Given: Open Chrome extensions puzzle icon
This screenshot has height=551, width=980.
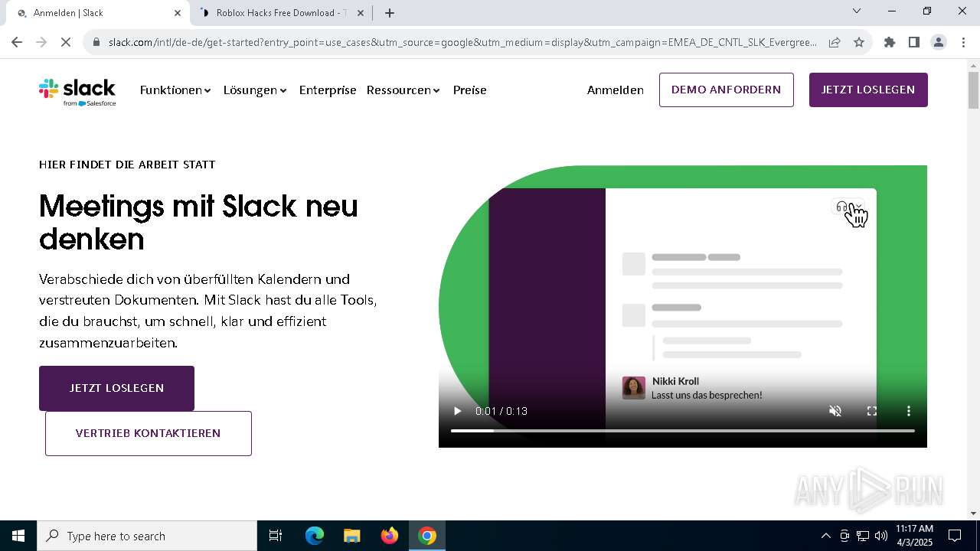Looking at the screenshot, I should pyautogui.click(x=890, y=42).
